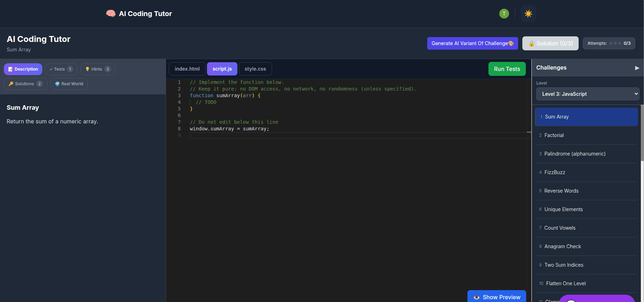644x302 pixels.
Task: Open the Tests tab
Action: pyautogui.click(x=61, y=69)
